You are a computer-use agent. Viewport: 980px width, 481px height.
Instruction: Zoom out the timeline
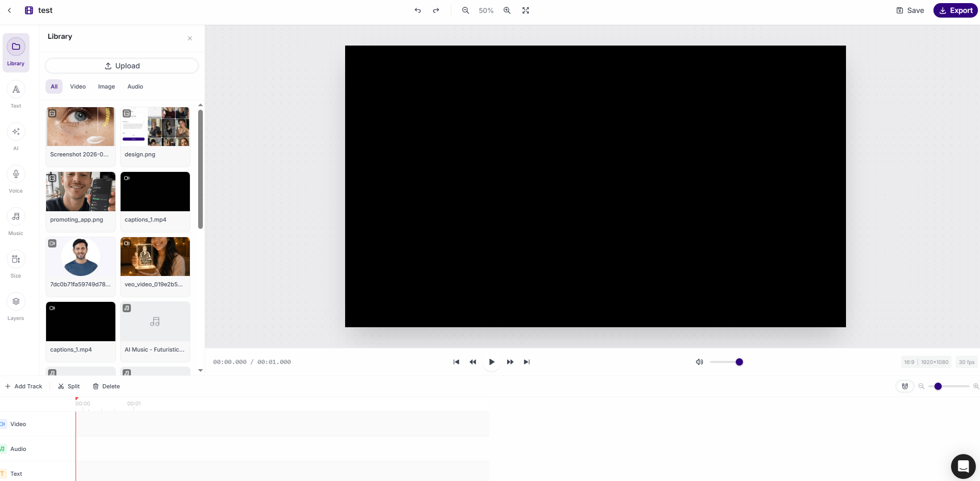[922, 386]
